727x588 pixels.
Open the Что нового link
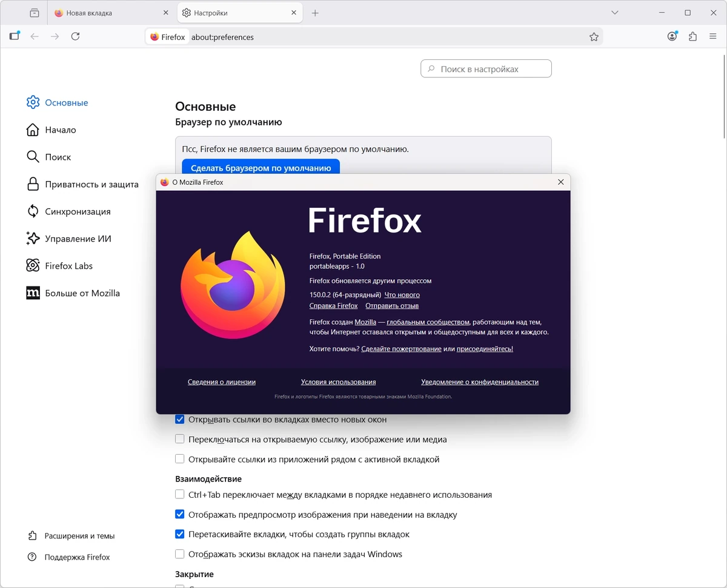(402, 295)
